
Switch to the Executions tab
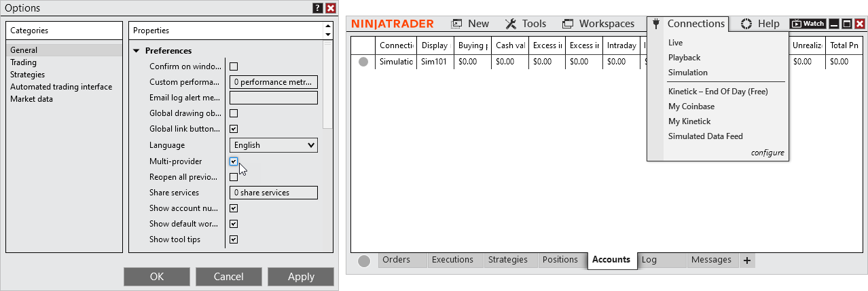455,260
